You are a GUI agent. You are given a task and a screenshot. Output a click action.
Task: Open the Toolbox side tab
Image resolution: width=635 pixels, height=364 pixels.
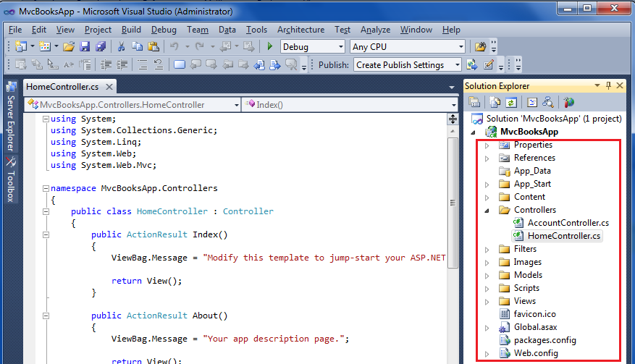[11, 179]
